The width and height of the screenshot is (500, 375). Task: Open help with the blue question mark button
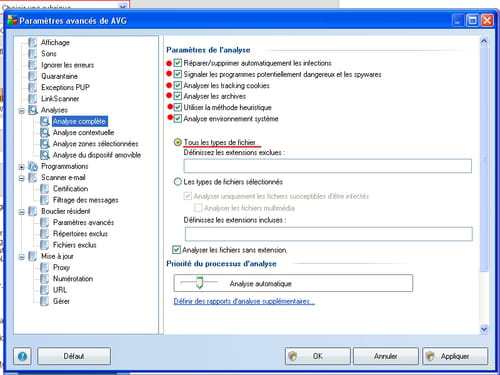22,356
